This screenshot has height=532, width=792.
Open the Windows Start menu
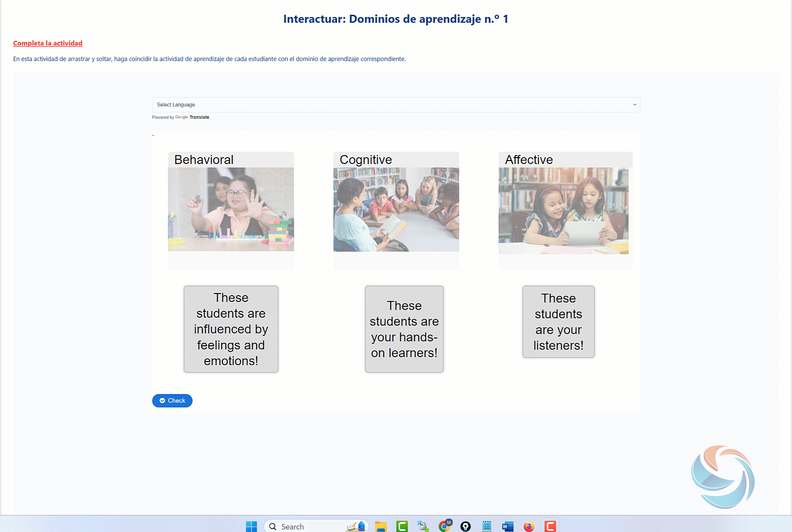pos(251,526)
